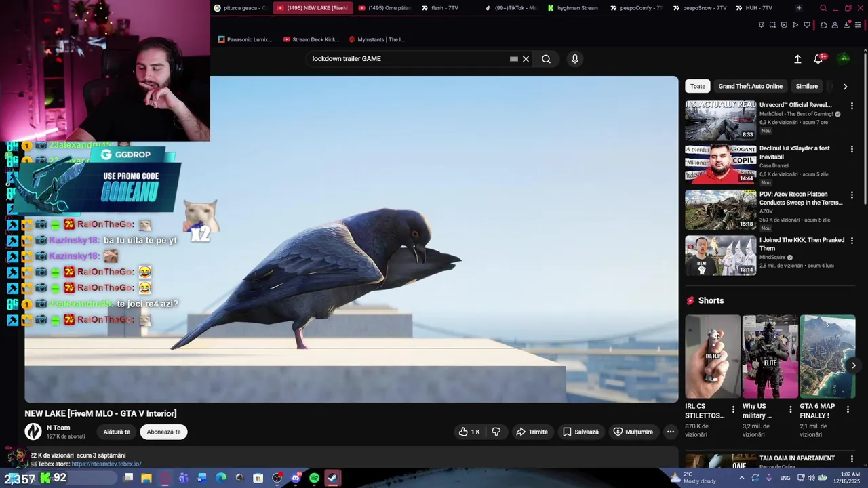The image size is (868, 488).
Task: Open the Panasonic Lumix bookmark
Action: [x=245, y=39]
